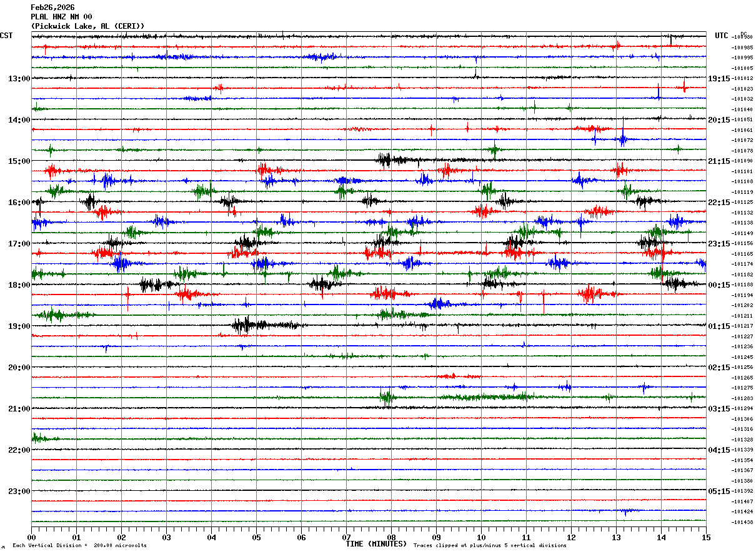The width and height of the screenshot is (756, 554).
Task: Click the DC offset value -101051
Action: (743, 120)
